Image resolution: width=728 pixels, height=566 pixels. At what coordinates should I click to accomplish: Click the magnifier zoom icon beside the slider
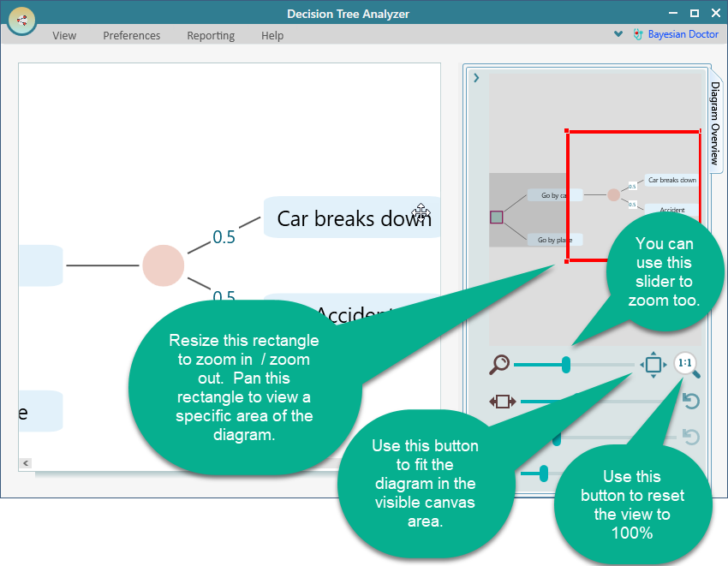click(x=498, y=366)
